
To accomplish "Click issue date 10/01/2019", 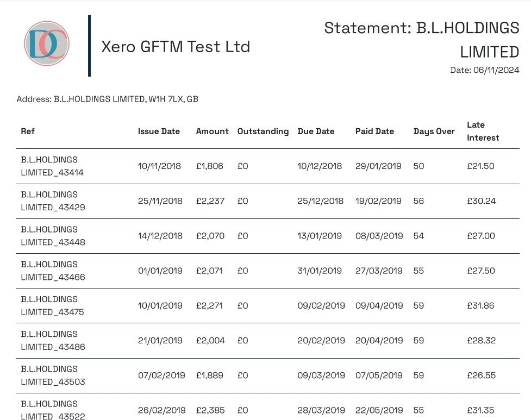I will (x=160, y=305).
